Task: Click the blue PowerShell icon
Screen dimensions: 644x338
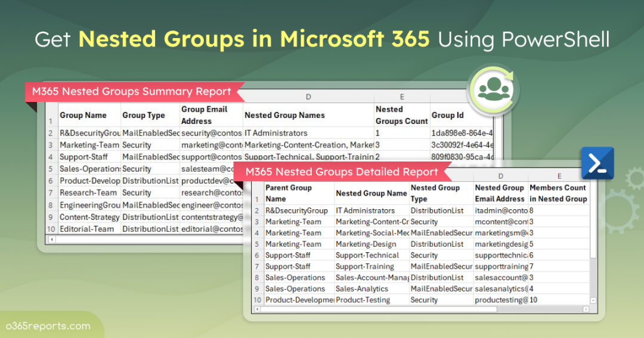Action: (597, 162)
